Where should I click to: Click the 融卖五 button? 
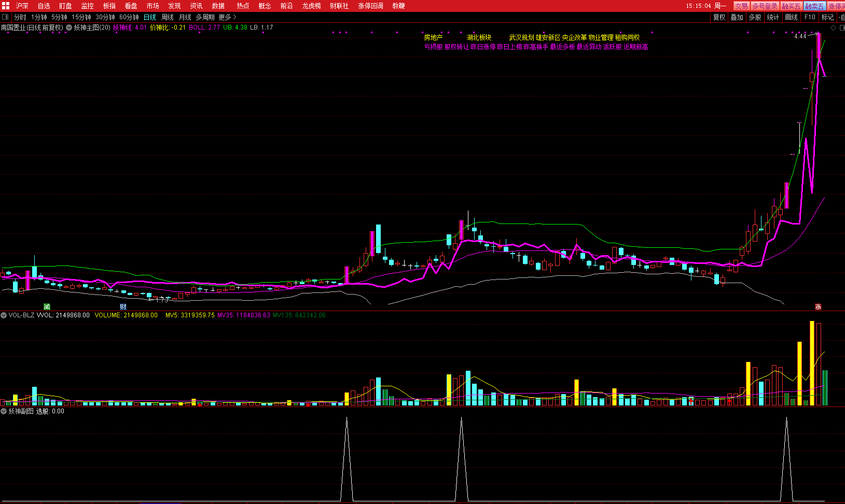814,6
